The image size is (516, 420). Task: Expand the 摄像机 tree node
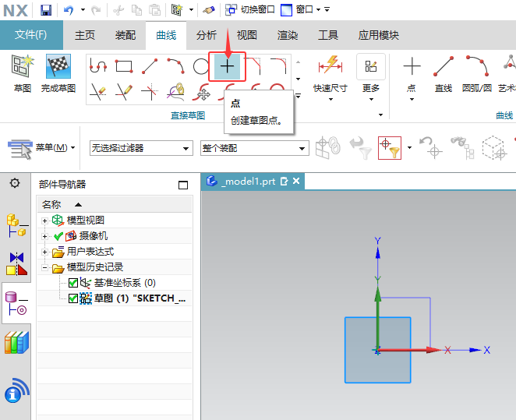pos(44,236)
